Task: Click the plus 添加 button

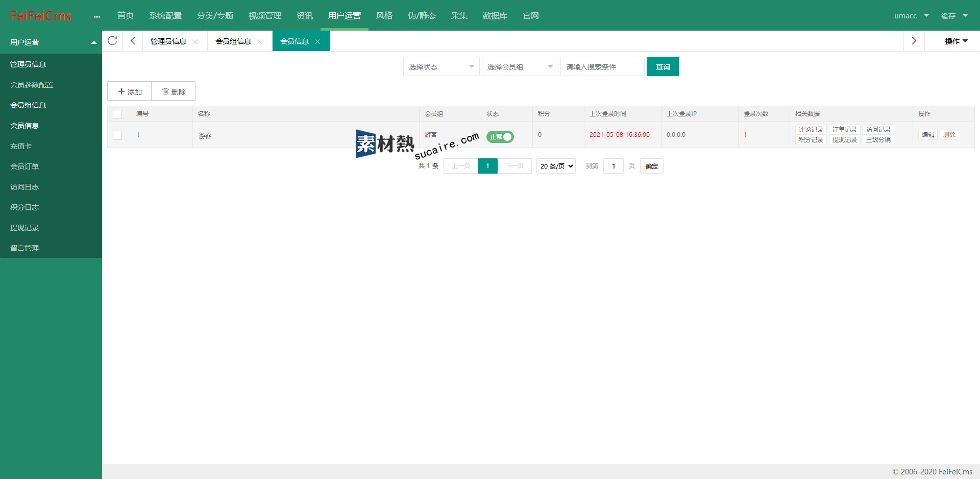Action: coord(130,91)
